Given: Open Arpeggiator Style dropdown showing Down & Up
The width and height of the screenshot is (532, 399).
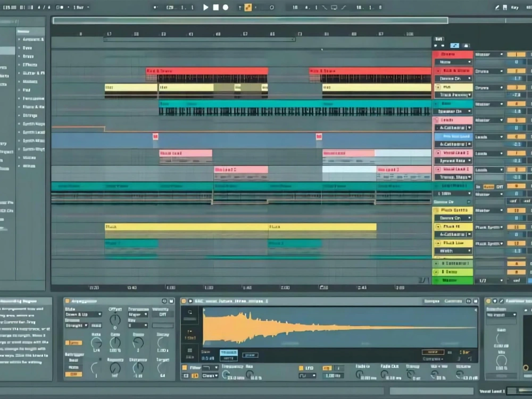Looking at the screenshot, I should (x=83, y=314).
